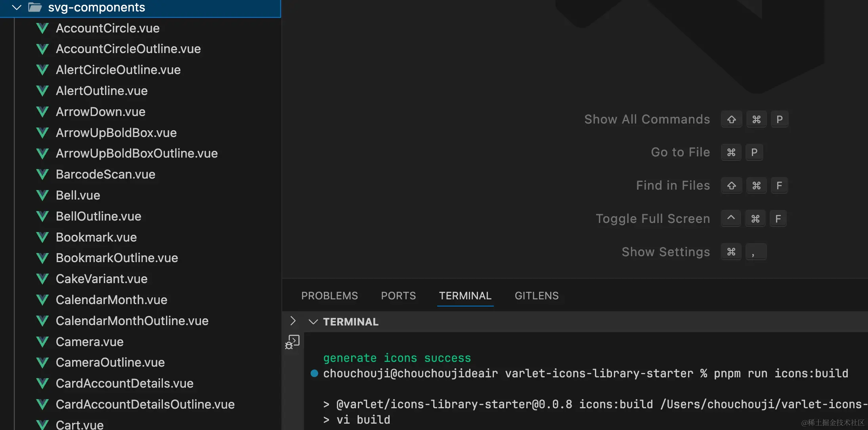Click the Control caret key beside Toggle Full Screen

tap(731, 219)
